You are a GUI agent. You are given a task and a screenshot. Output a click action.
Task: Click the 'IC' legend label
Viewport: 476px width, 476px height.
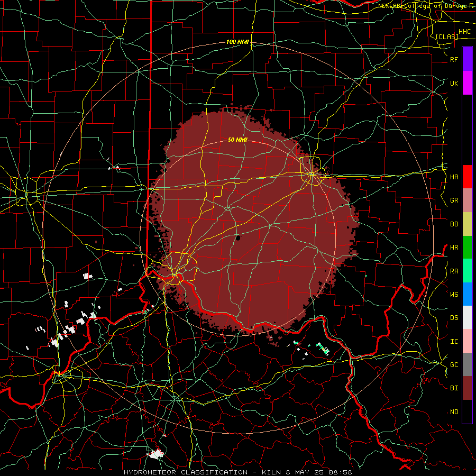(454, 342)
